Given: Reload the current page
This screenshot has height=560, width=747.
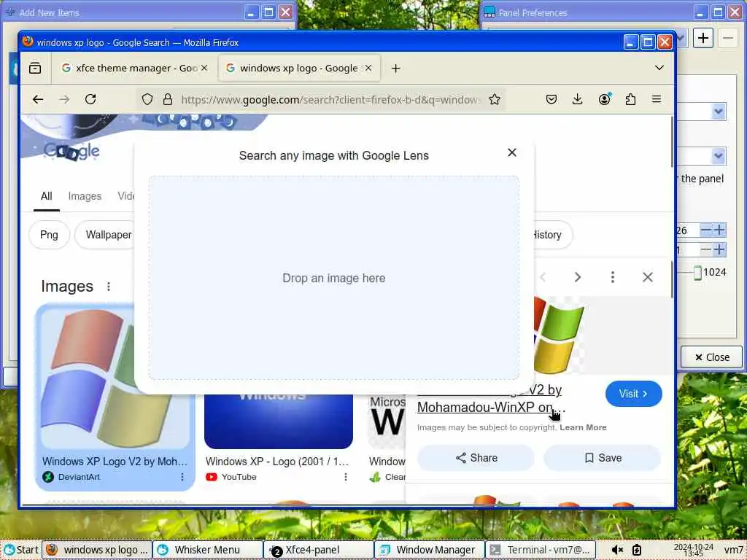Looking at the screenshot, I should [x=90, y=99].
